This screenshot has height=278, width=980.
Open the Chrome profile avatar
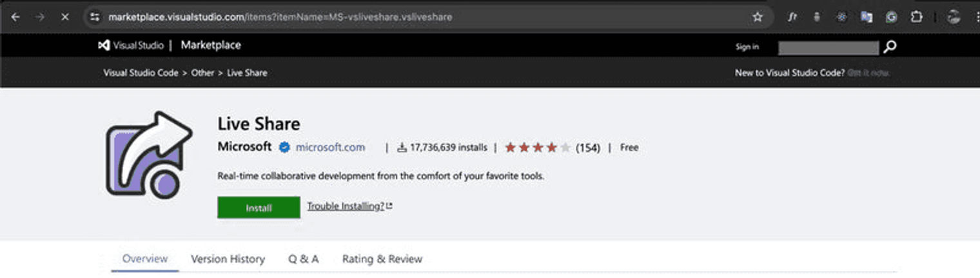pyautogui.click(x=954, y=17)
